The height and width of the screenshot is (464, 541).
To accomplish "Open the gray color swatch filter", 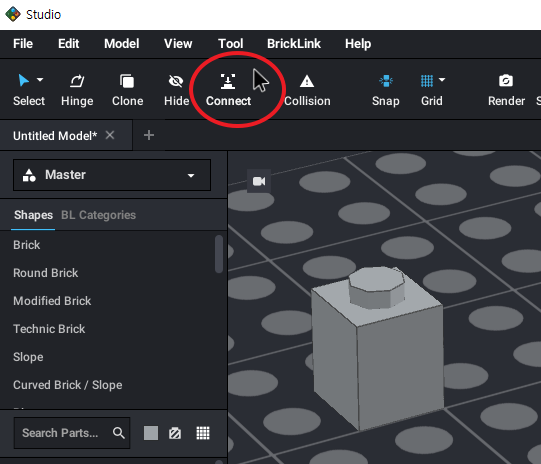I will [151, 433].
